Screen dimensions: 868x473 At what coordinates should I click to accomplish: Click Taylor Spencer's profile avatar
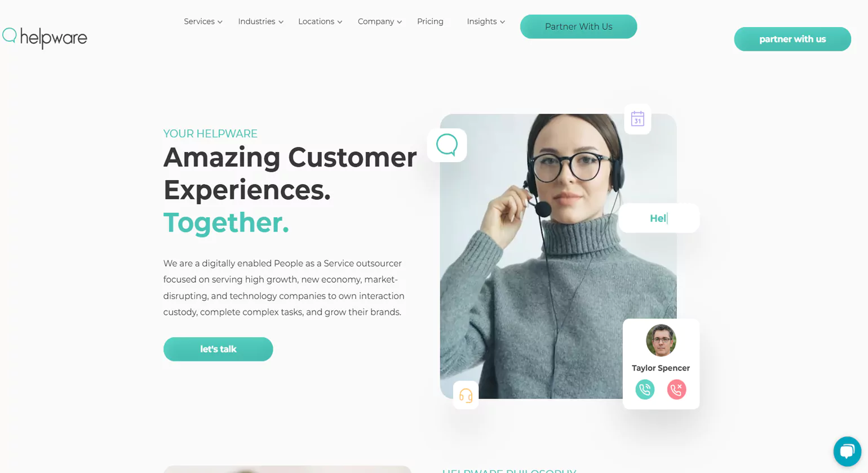661,340
